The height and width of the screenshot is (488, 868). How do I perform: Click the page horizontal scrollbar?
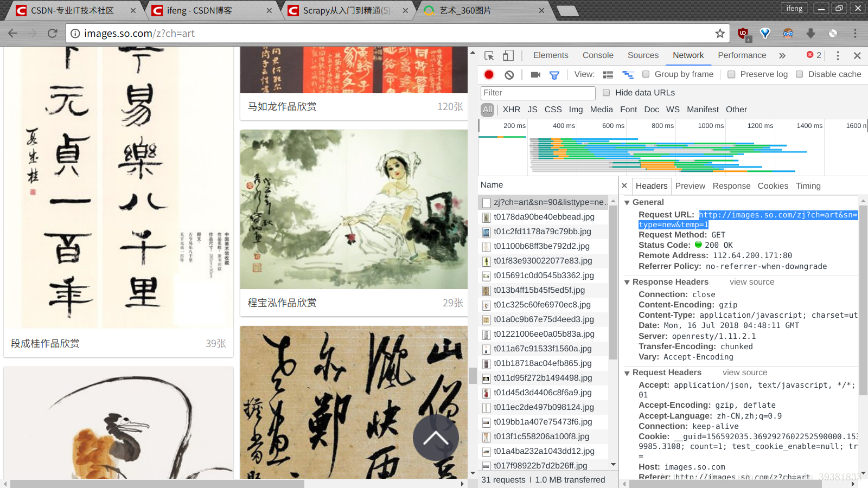pos(157,484)
